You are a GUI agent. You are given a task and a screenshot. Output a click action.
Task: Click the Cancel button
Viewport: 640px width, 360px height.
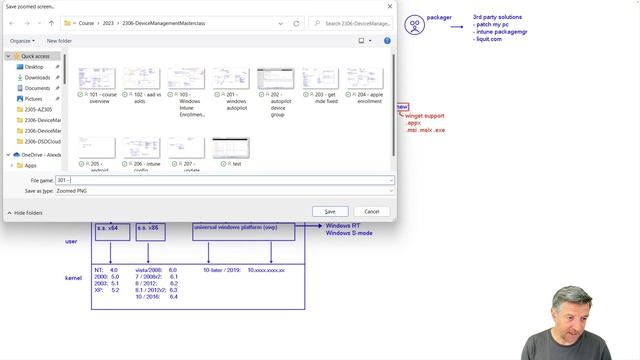[371, 211]
